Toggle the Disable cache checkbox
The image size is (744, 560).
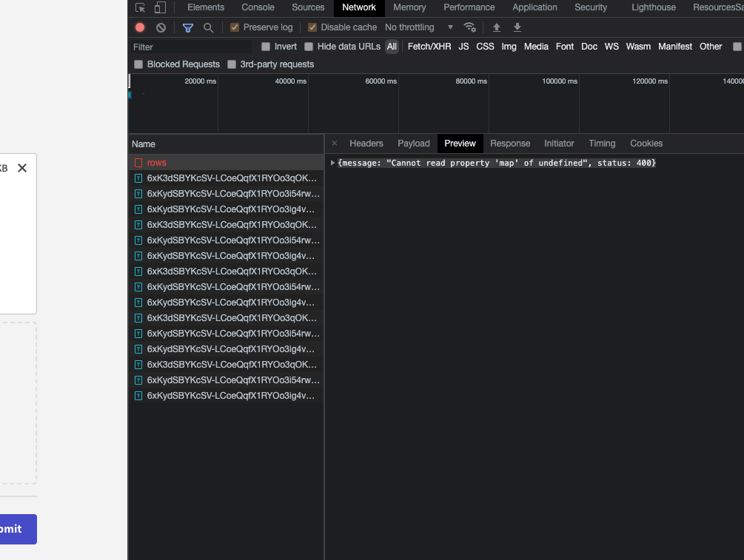(x=312, y=27)
